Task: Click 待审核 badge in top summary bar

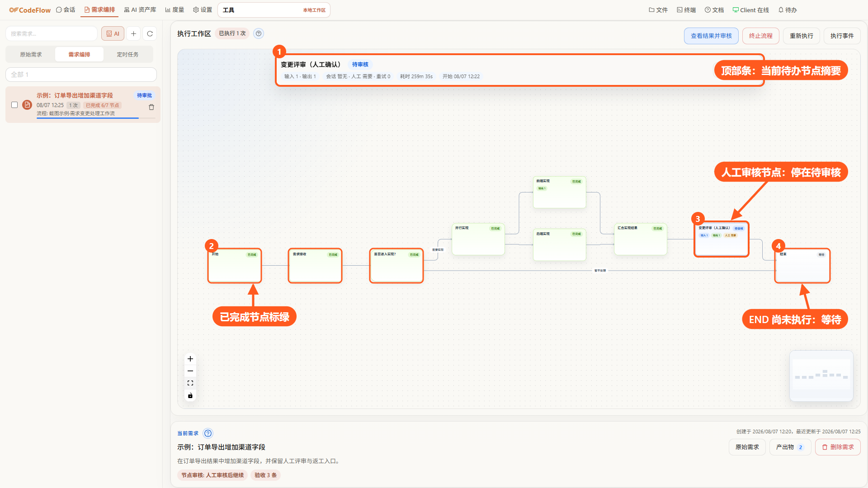Action: coord(360,65)
